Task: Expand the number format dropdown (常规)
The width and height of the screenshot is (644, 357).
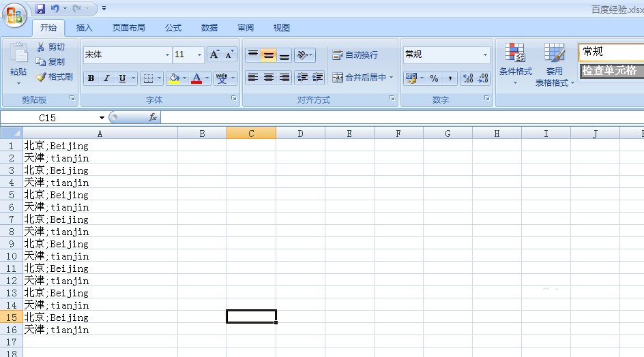Action: pos(485,55)
